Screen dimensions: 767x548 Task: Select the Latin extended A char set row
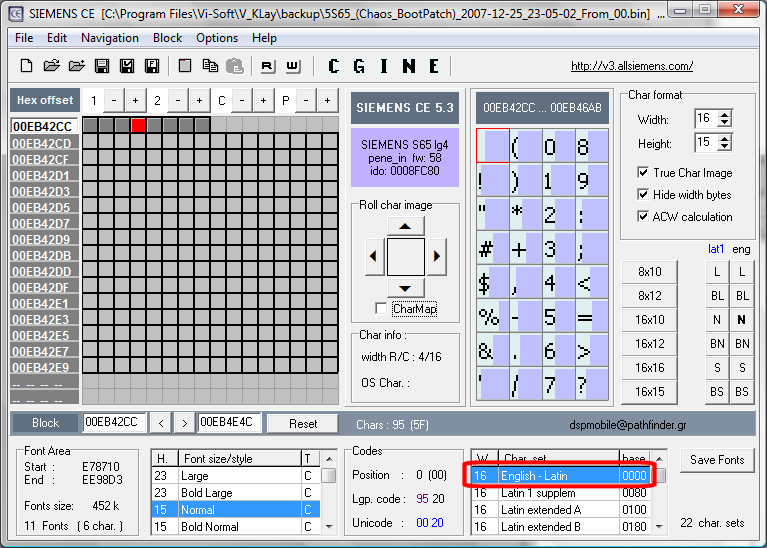[x=561, y=510]
